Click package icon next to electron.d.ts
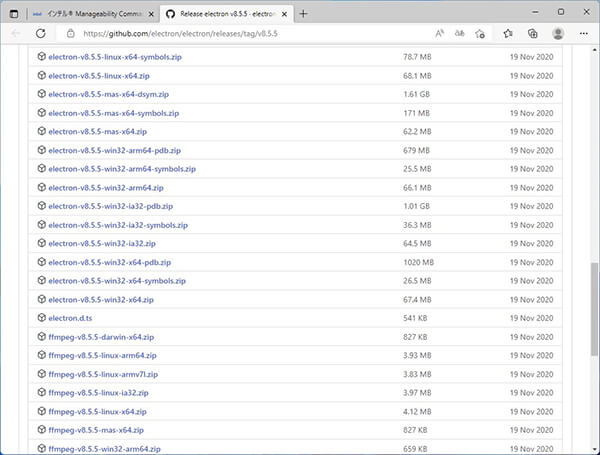Viewport: 600px width, 455px height. point(42,318)
